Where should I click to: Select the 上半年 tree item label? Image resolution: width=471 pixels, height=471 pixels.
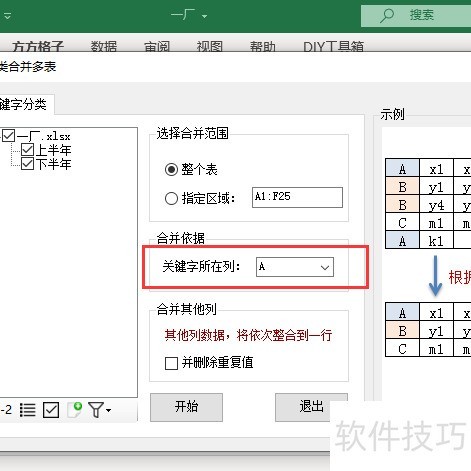point(53,150)
